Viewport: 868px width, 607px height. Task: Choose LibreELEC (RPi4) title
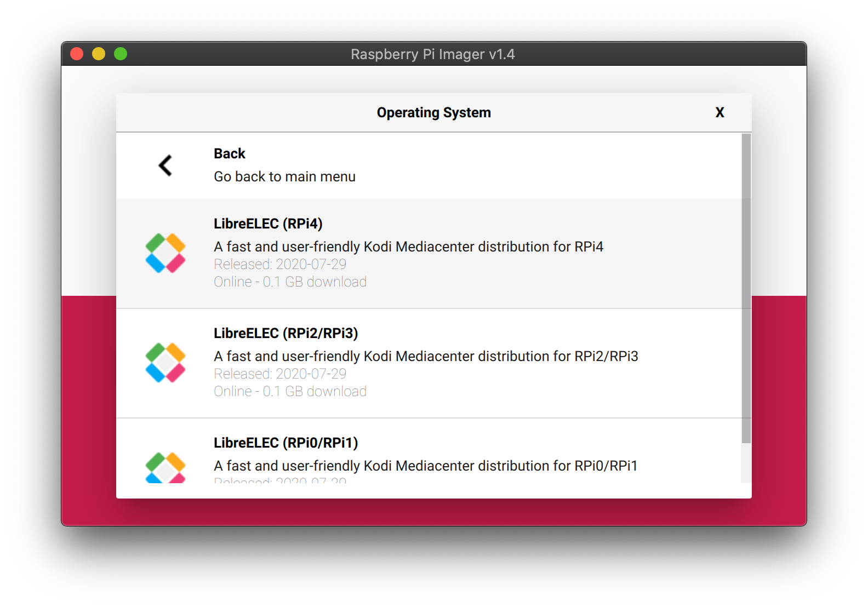click(268, 224)
